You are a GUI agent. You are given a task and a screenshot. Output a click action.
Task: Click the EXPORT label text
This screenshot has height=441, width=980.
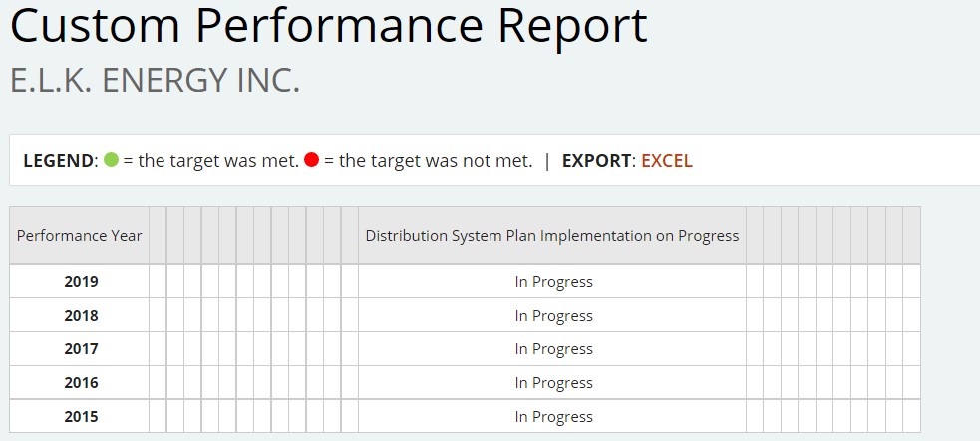(596, 161)
